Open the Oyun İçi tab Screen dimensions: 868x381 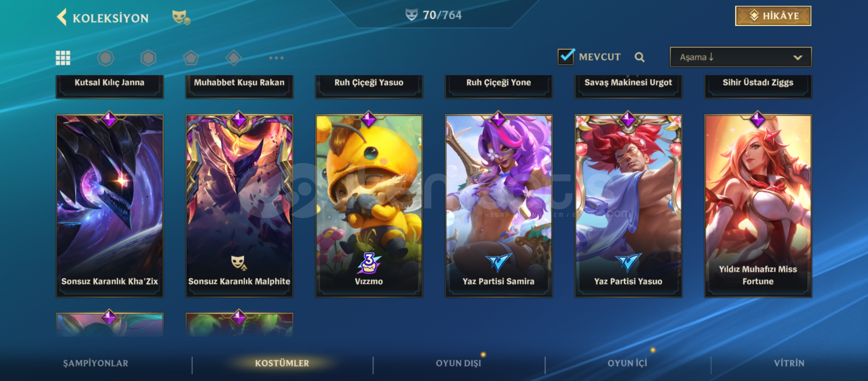click(627, 363)
